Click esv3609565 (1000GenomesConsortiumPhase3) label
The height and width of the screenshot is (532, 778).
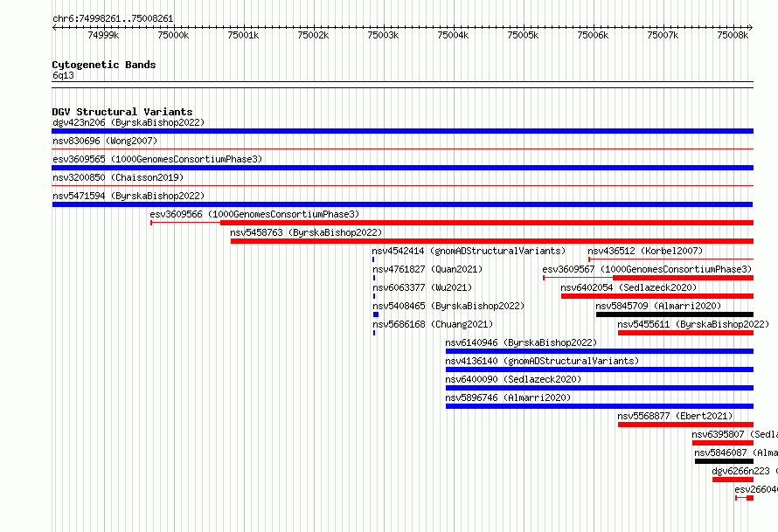157,159
